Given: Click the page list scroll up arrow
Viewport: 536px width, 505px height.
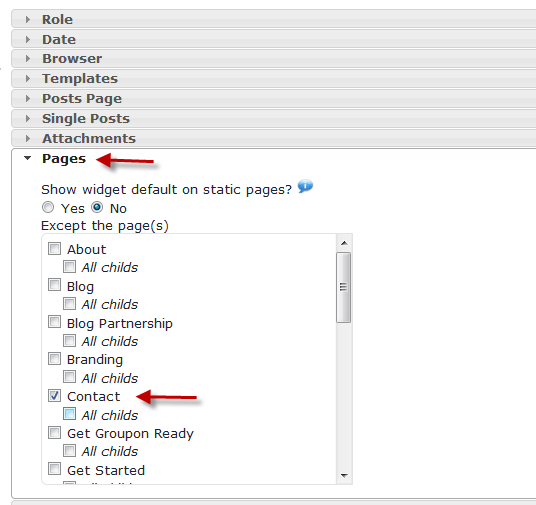Looking at the screenshot, I should click(344, 243).
